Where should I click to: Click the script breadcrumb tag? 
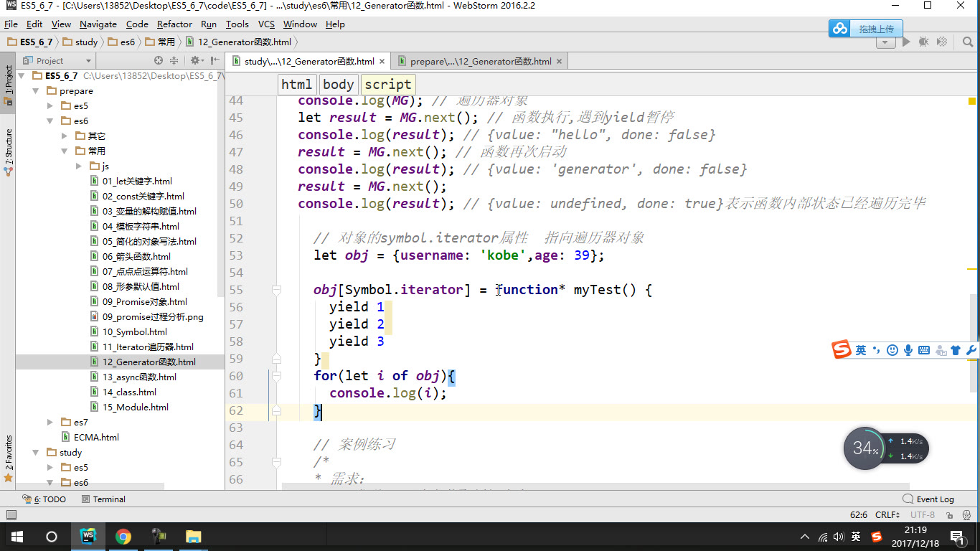tap(387, 85)
